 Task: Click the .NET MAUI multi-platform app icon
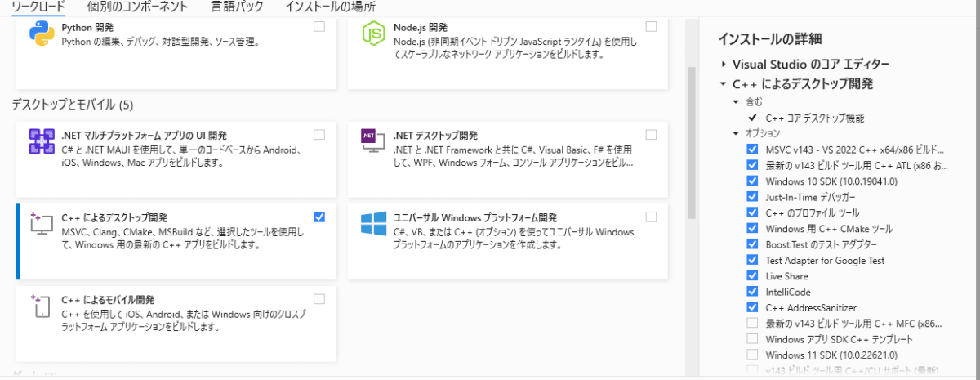pos(42,142)
